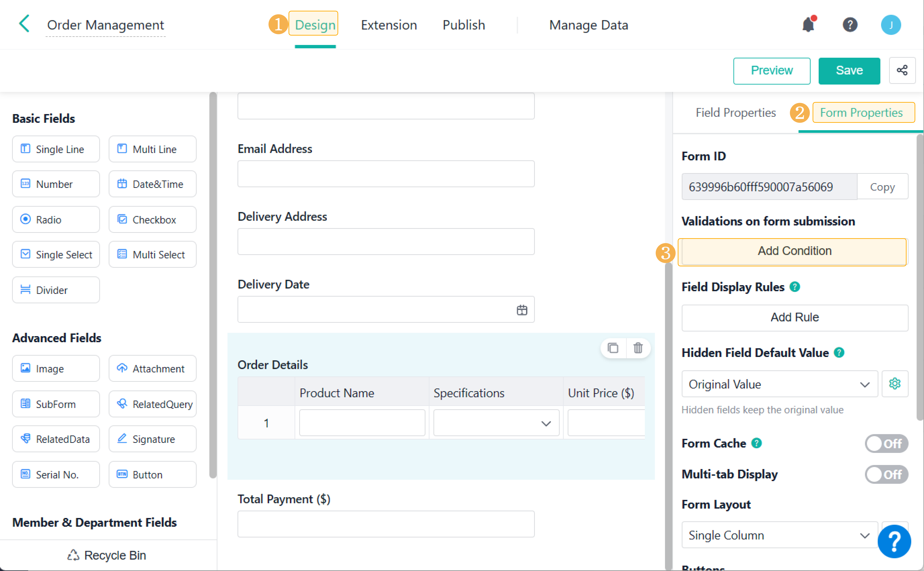This screenshot has width=924, height=571.
Task: Click the Field Display Rules help icon
Action: pyautogui.click(x=795, y=287)
